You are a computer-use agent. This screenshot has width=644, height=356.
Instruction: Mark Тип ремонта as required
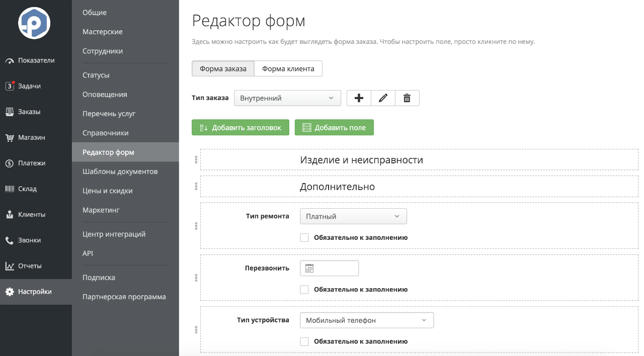[x=304, y=238]
